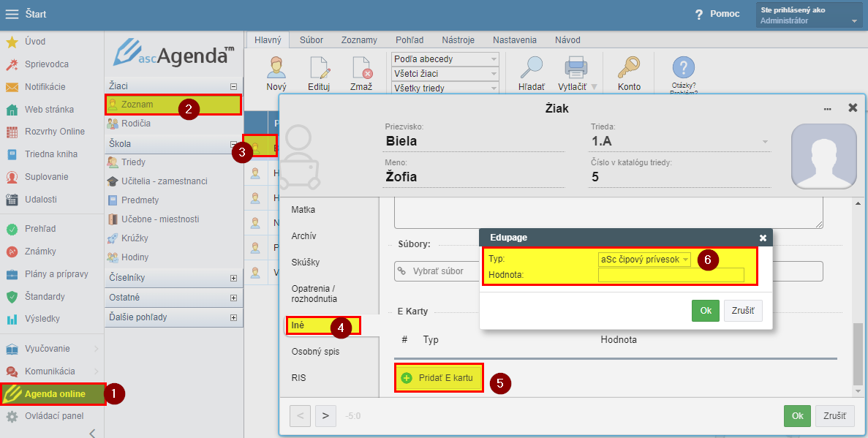
Task: Open Rozvrhy Online grid icon
Action: tap(12, 132)
